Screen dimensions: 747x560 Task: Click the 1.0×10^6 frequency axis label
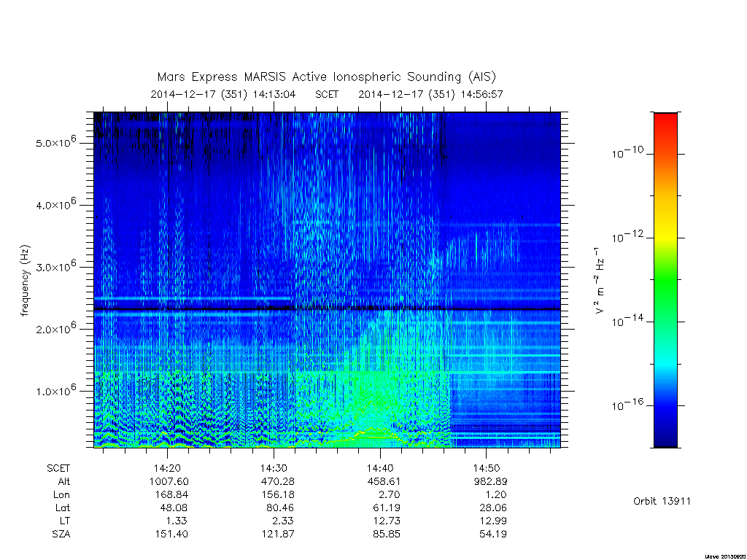pos(55,391)
